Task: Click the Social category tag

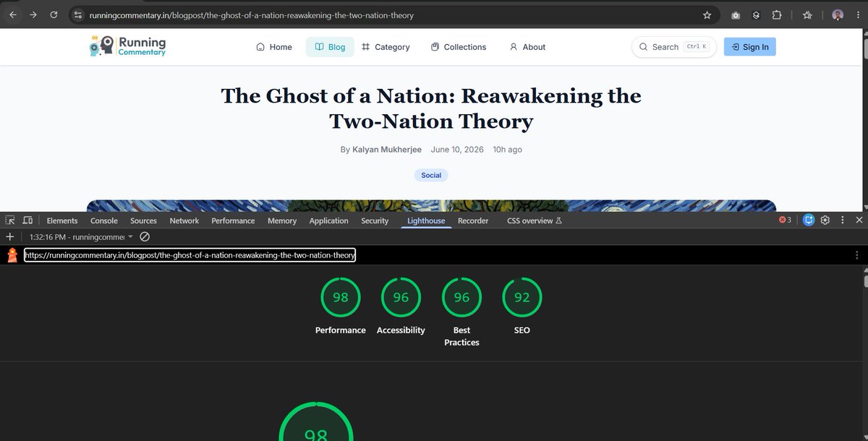Action: [x=431, y=175]
